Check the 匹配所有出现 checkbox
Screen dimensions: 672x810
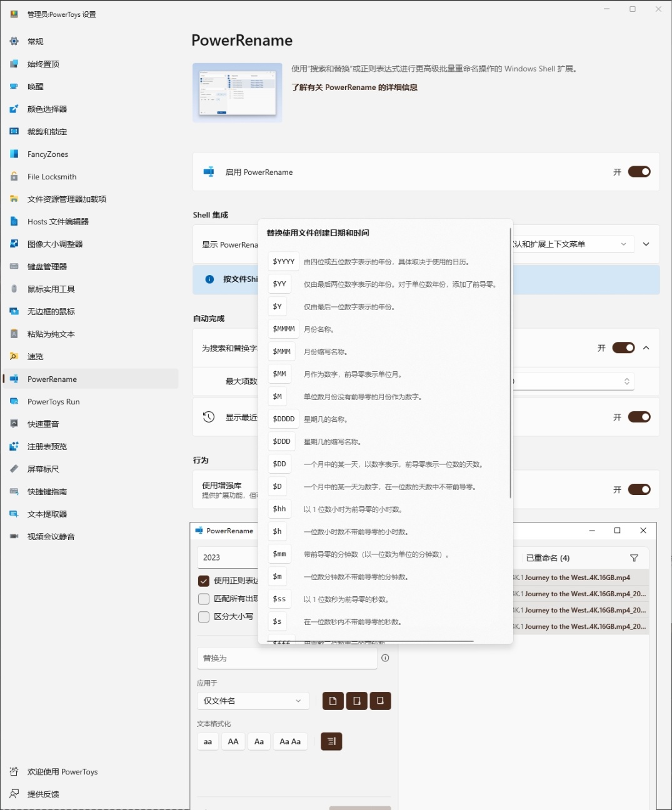(x=203, y=599)
